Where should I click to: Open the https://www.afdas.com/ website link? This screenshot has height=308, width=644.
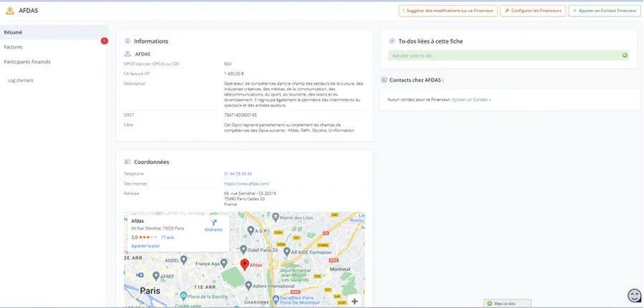pyautogui.click(x=247, y=184)
